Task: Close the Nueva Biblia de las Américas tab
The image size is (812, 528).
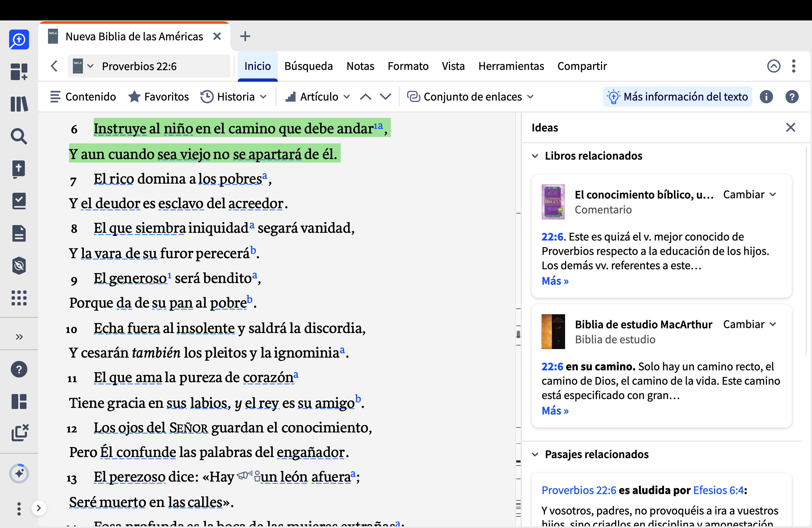Action: pyautogui.click(x=217, y=36)
